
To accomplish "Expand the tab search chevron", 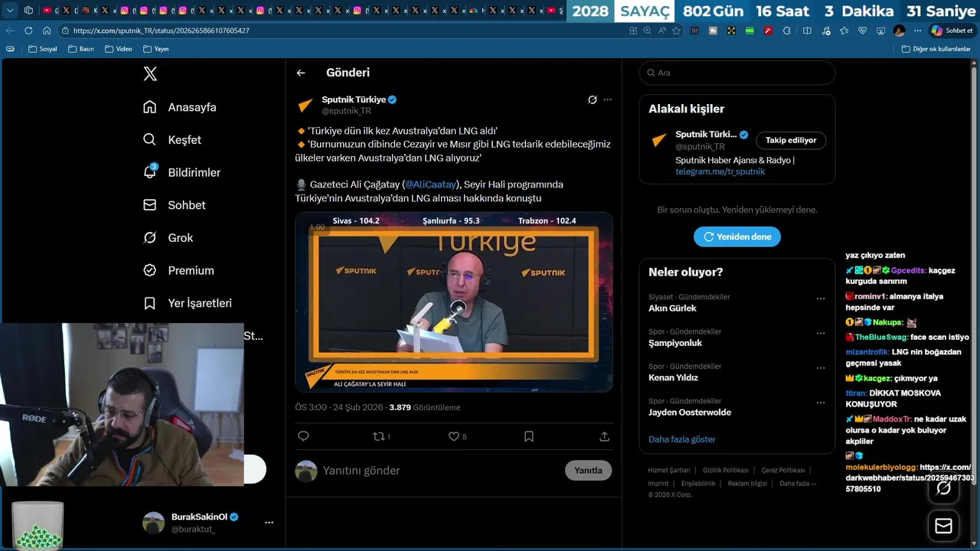I will (10, 11).
